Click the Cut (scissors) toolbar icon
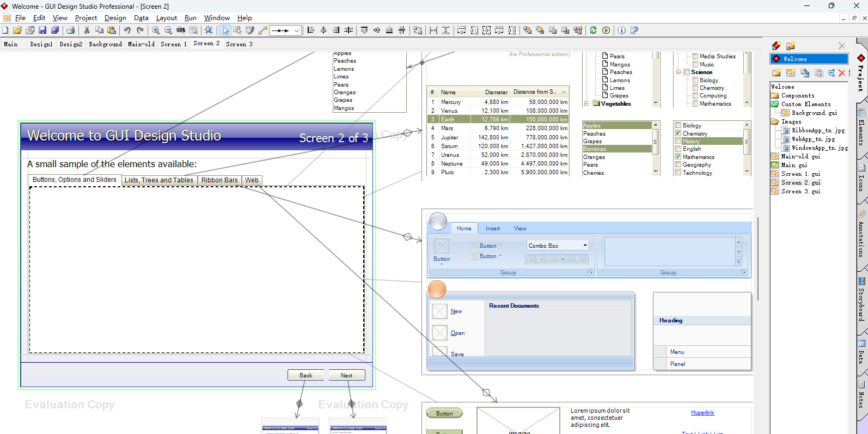Screen dimensions: 868x434 pos(87,30)
